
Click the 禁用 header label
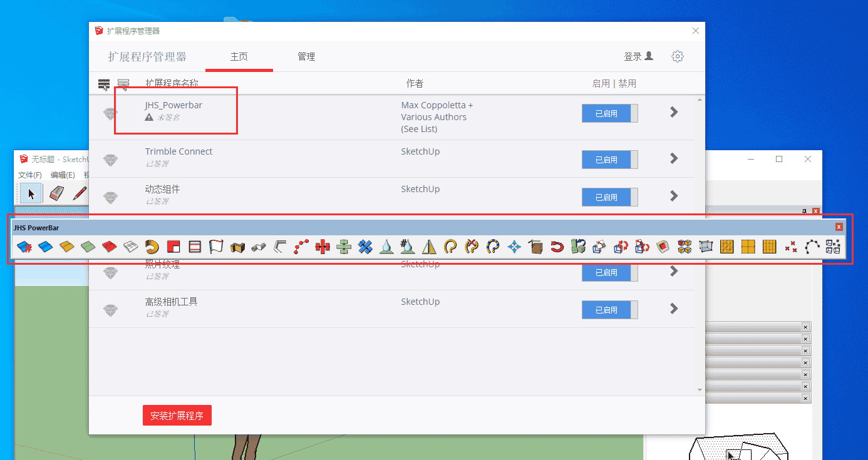pos(628,84)
